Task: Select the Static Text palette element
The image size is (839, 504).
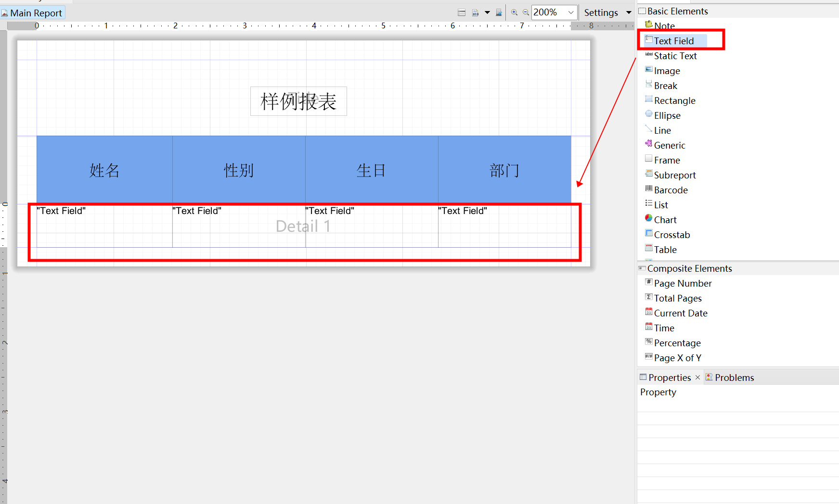Action: point(675,56)
